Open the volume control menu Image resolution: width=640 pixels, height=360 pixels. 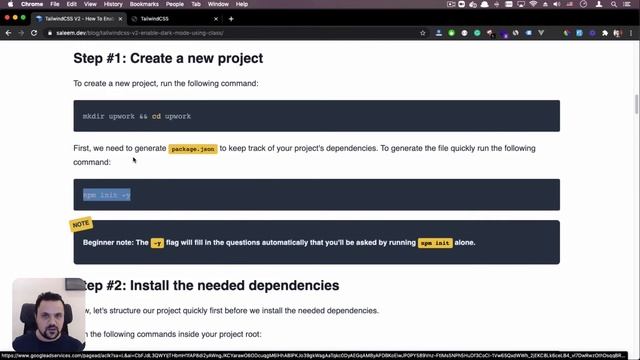[x=557, y=4]
